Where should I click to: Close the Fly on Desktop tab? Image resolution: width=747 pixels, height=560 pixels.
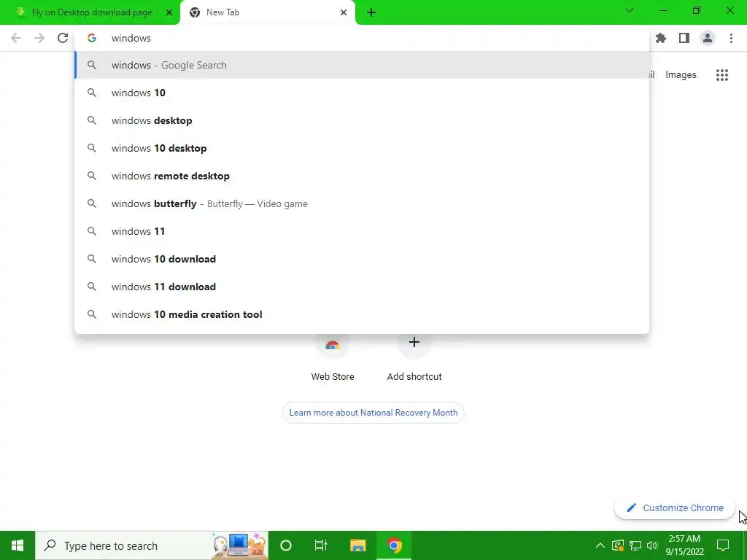[169, 12]
